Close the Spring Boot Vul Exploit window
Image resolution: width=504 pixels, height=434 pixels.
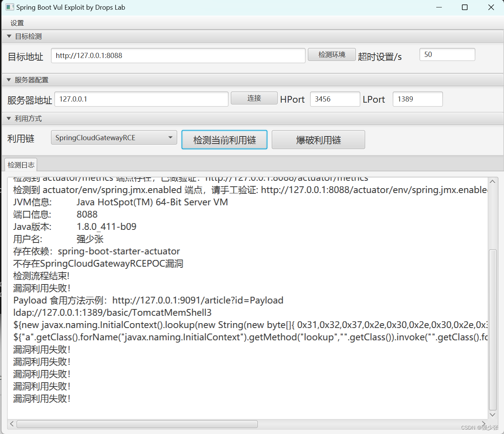(491, 7)
